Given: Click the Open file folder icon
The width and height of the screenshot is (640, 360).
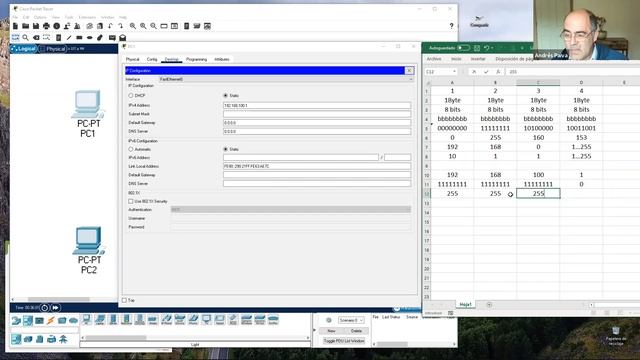Looking at the screenshot, I should click(x=25, y=26).
